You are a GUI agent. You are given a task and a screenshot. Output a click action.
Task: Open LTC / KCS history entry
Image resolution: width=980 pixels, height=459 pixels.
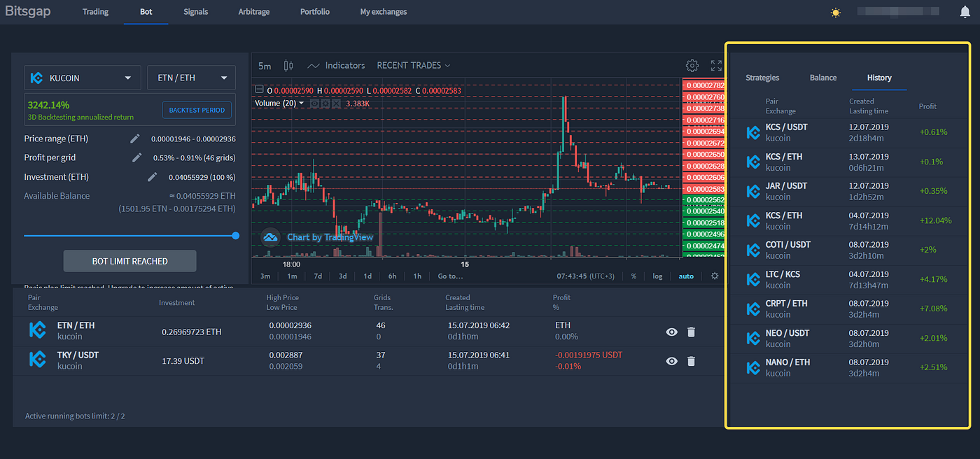[x=848, y=279]
